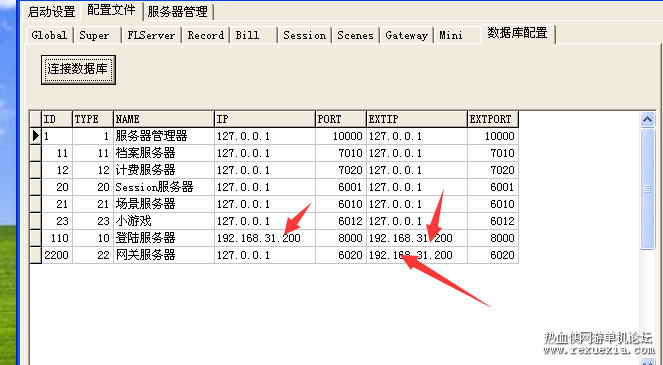Click the IP column header
The height and width of the screenshot is (365, 663).
click(x=265, y=119)
